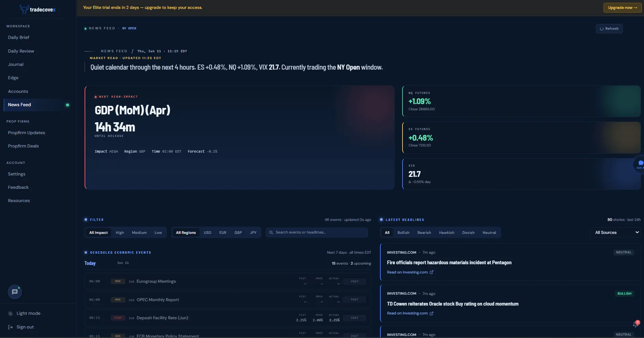Screen dimensions: 644x338
Task: Open Settings page
Action: [17, 174]
